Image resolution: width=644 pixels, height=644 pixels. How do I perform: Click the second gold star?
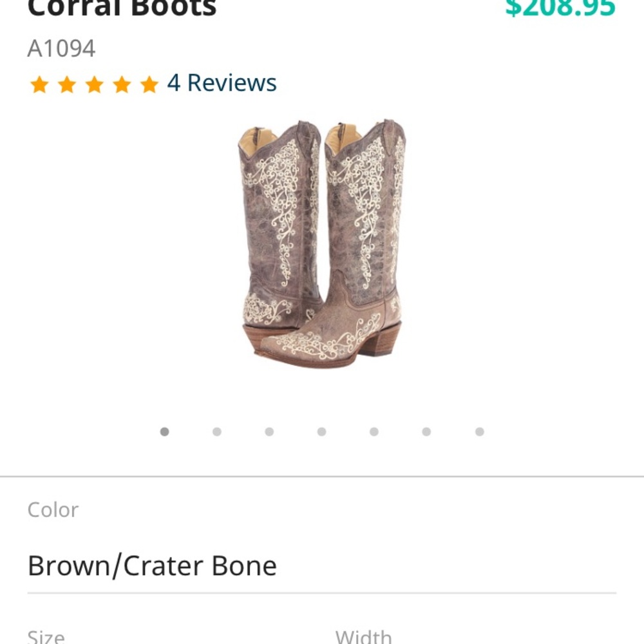tap(66, 82)
